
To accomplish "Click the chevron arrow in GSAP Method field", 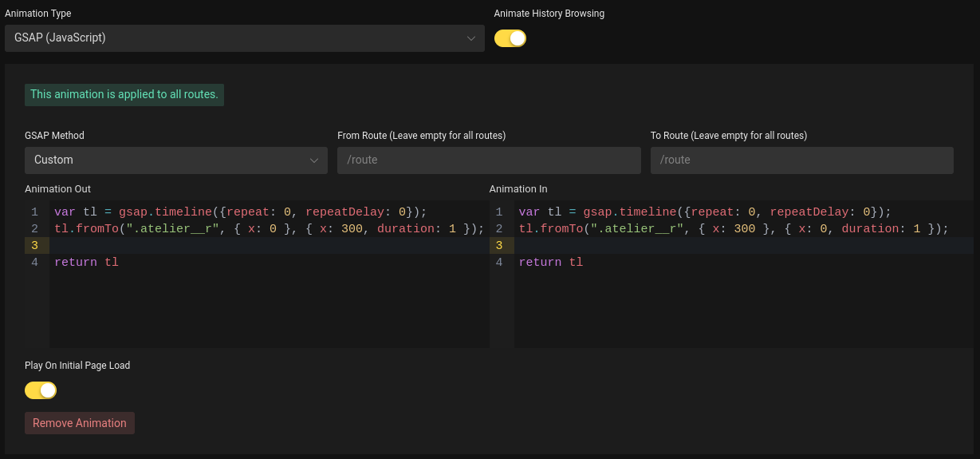I will [314, 160].
